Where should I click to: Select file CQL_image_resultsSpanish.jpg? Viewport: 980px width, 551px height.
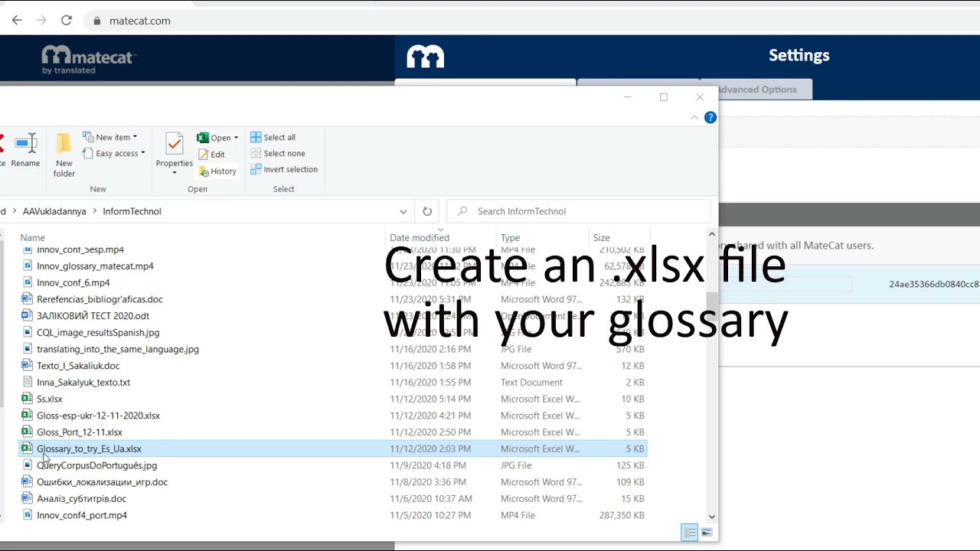[x=98, y=333]
